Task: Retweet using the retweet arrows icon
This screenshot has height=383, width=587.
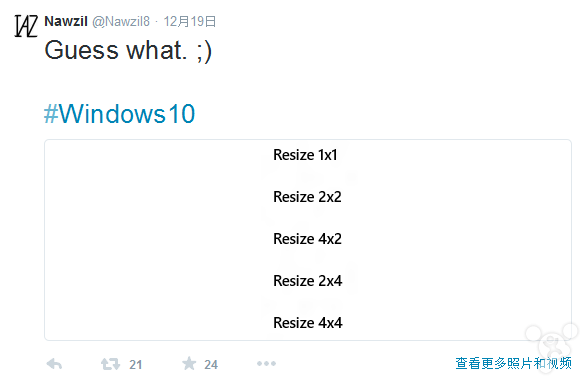Action: 110,364
